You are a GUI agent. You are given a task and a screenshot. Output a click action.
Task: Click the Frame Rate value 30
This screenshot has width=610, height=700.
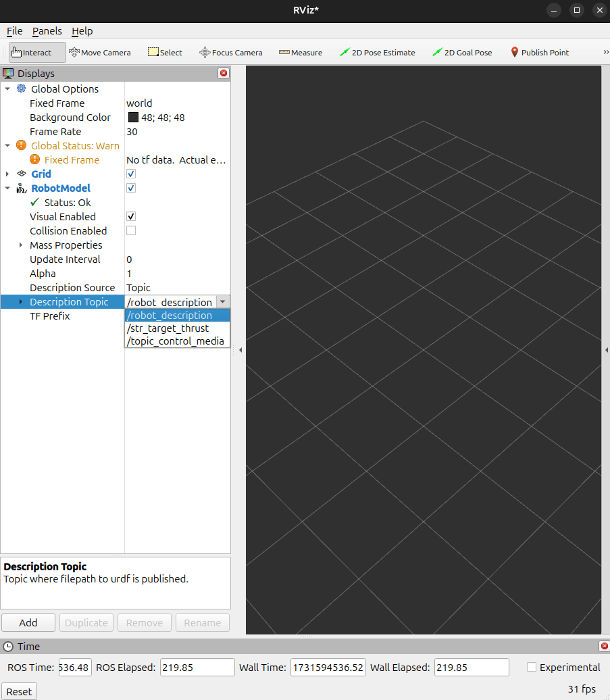(x=132, y=132)
